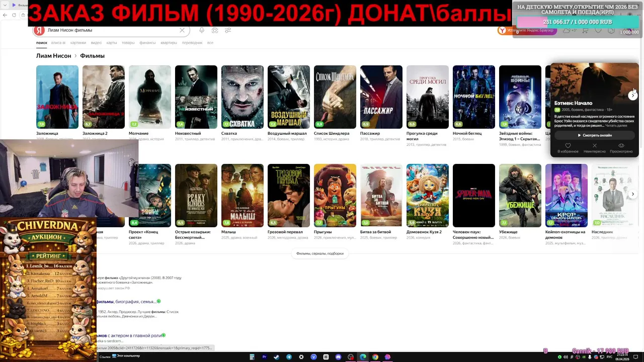
Task: Open the 'Домовенок Кузя 2' poster
Action: [x=428, y=196]
